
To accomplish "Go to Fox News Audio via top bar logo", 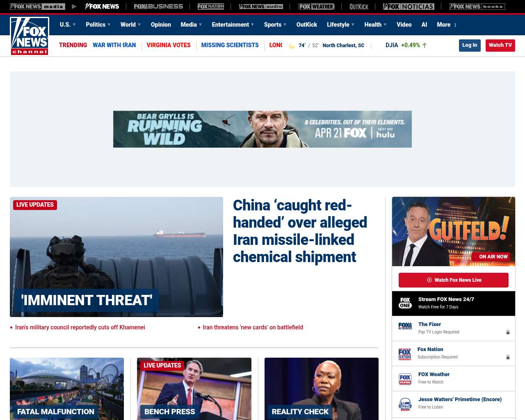I will pos(261,7).
